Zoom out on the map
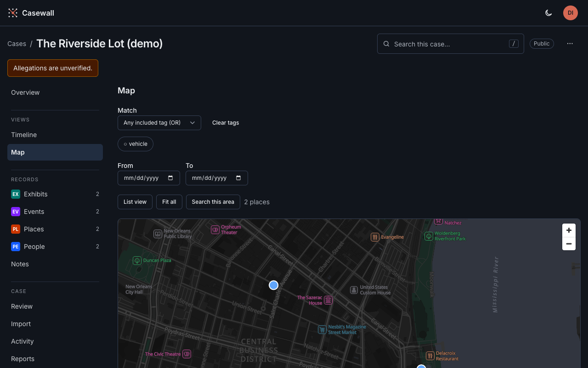Viewport: 588px width, 368px height. coord(569,244)
